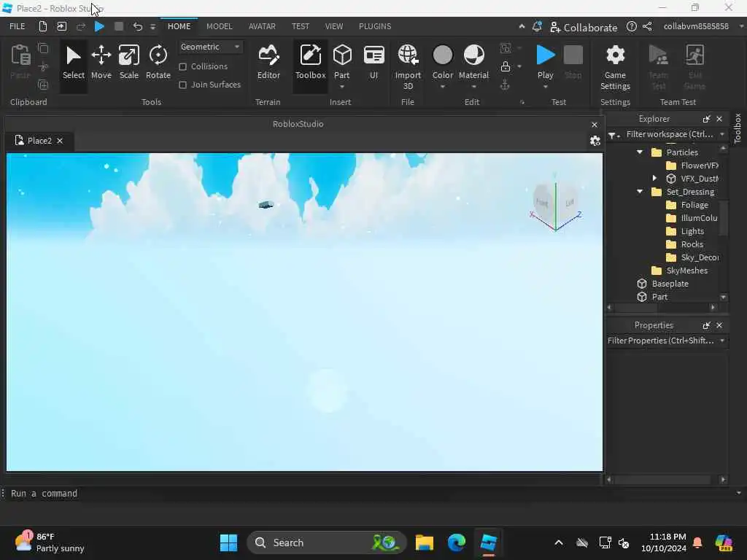Open the Windows Start menu

tap(228, 542)
